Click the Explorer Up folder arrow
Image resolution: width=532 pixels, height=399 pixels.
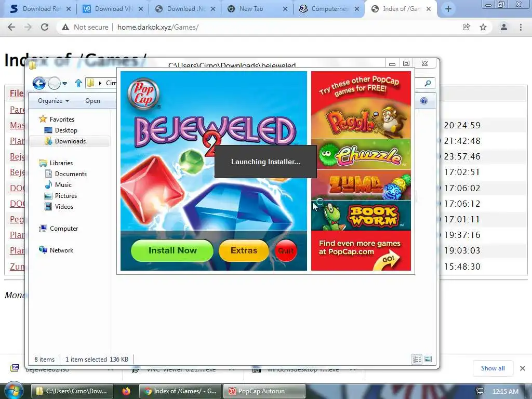pos(78,83)
